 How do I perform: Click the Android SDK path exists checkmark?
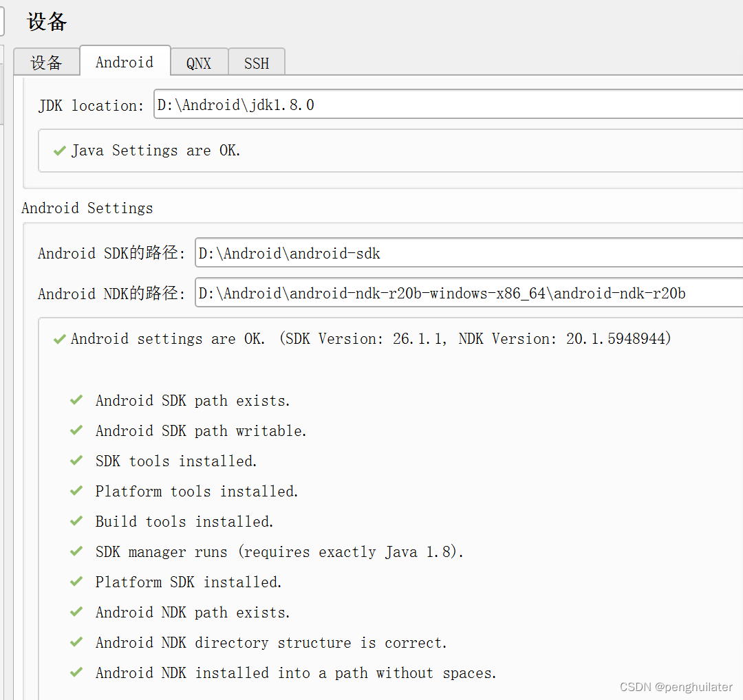(x=76, y=400)
